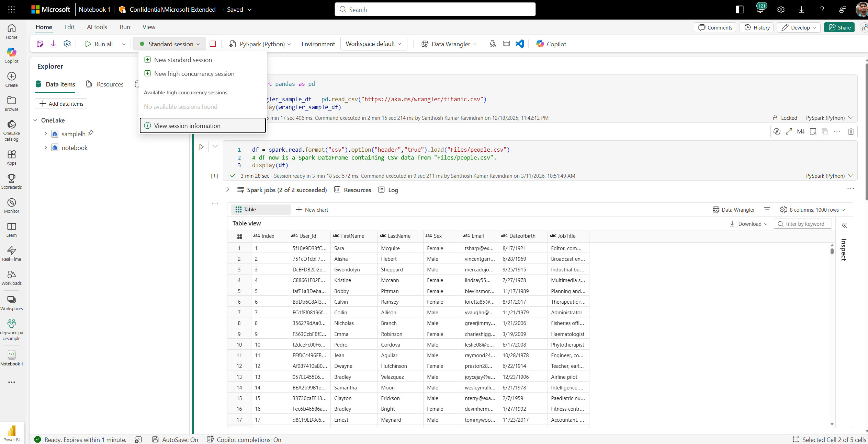Switch to the Resources explorer tab
Viewport: 868px width, 444px height.
pyautogui.click(x=105, y=84)
